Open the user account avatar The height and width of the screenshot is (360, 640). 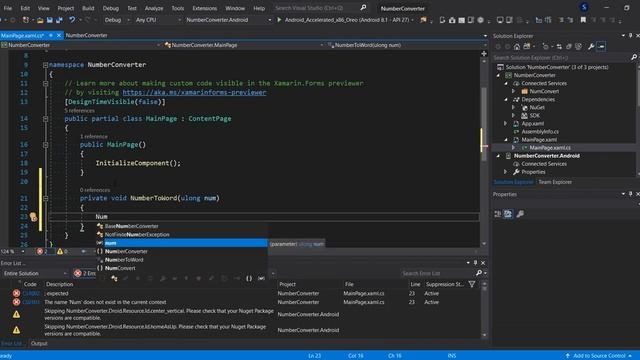pos(584,7)
